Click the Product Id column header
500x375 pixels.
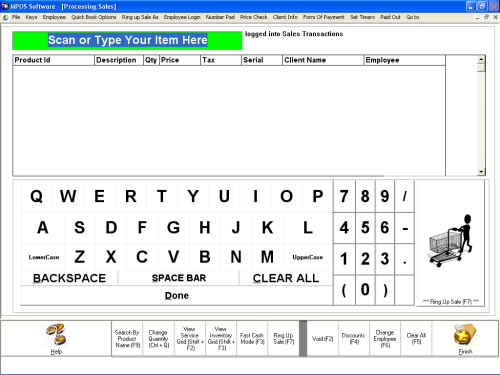[54, 60]
